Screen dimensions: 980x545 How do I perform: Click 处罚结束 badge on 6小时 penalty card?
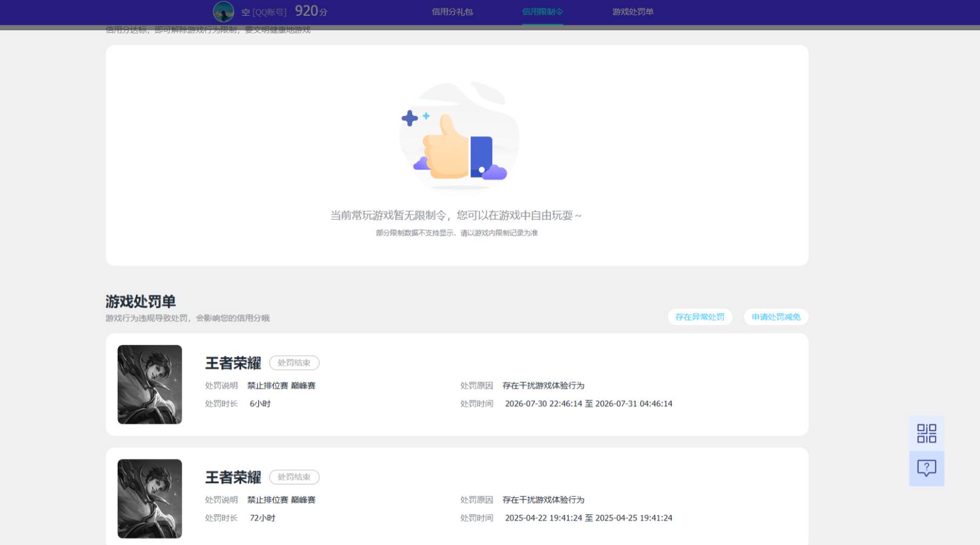tap(294, 363)
